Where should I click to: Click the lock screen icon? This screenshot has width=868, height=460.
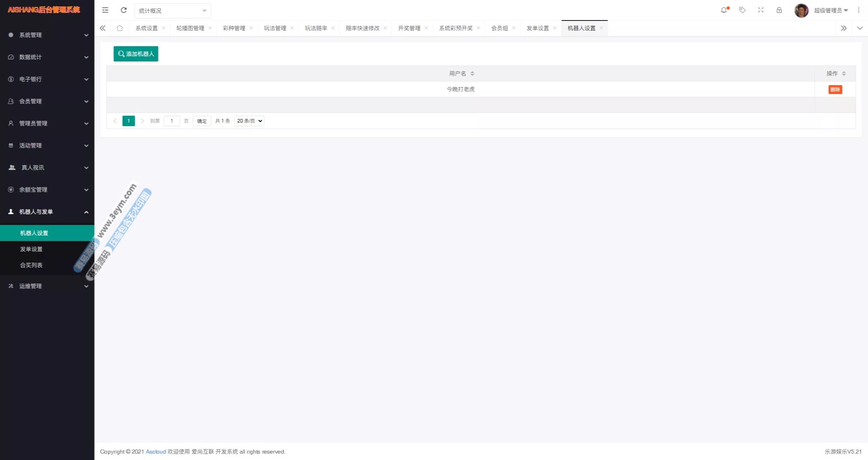(779, 10)
